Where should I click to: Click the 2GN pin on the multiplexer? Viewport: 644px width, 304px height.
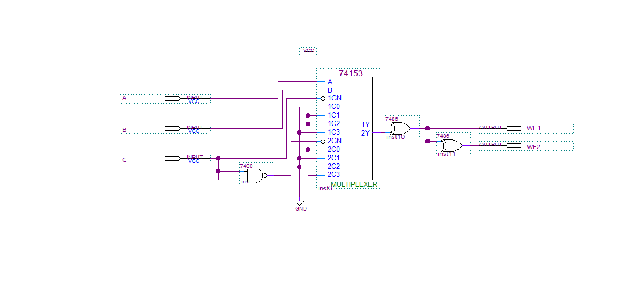point(335,141)
